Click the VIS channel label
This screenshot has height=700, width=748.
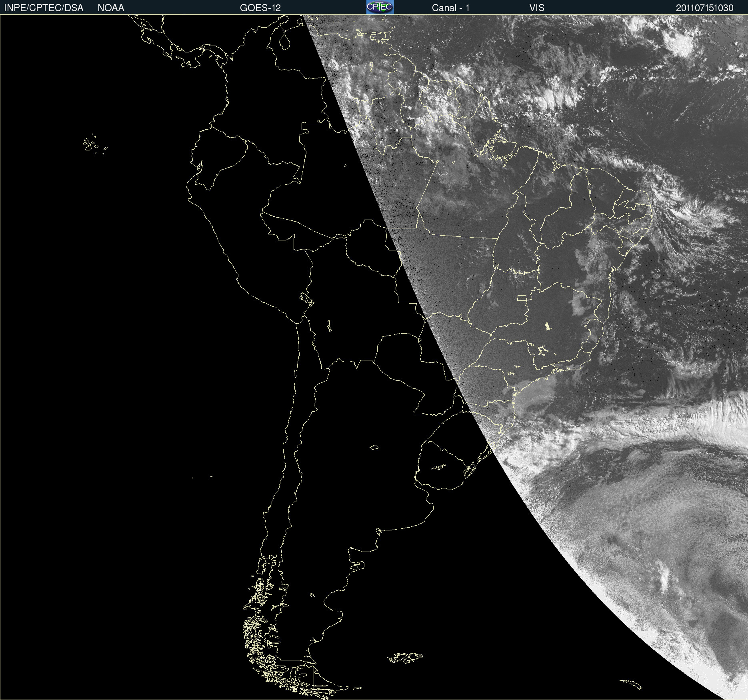point(537,8)
